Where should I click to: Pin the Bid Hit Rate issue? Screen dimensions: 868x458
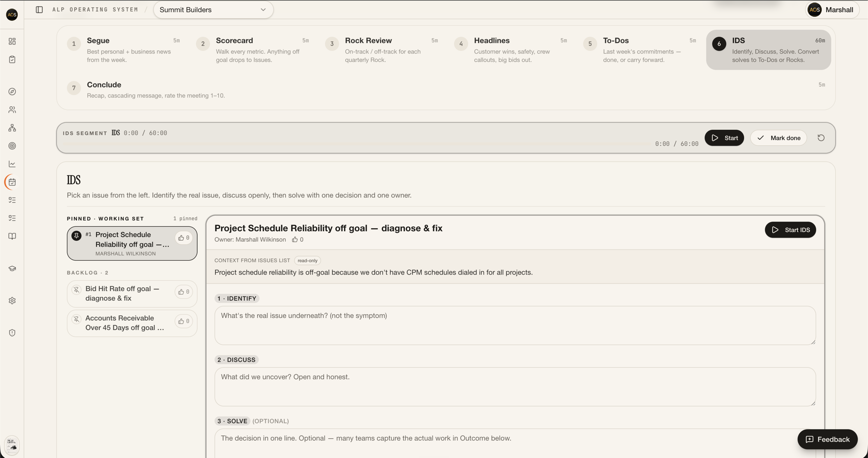coord(76,290)
